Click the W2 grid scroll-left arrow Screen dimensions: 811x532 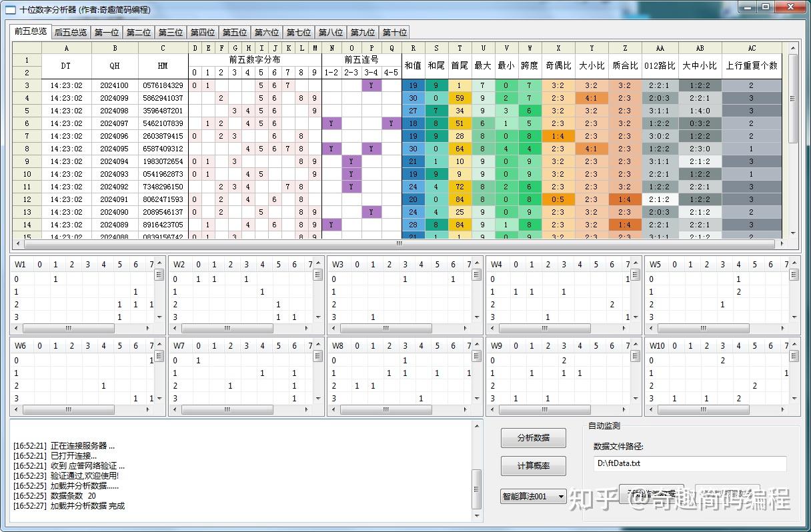coord(175,328)
